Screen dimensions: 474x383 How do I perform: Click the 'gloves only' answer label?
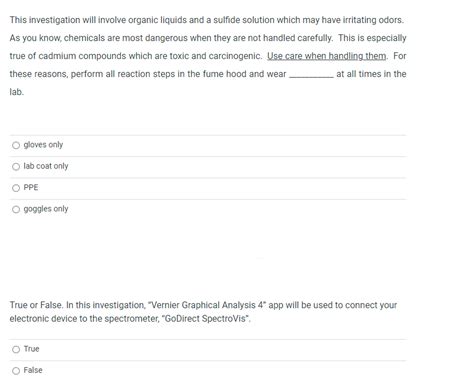coord(43,145)
